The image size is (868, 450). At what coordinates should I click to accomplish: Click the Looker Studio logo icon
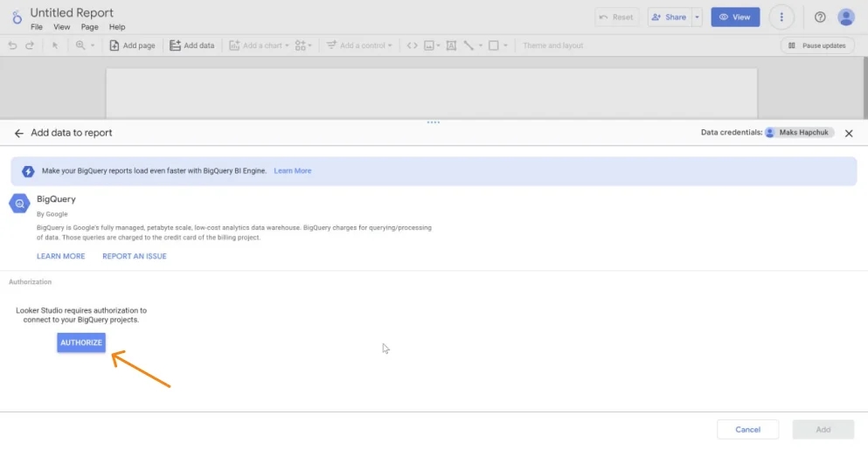pos(17,17)
